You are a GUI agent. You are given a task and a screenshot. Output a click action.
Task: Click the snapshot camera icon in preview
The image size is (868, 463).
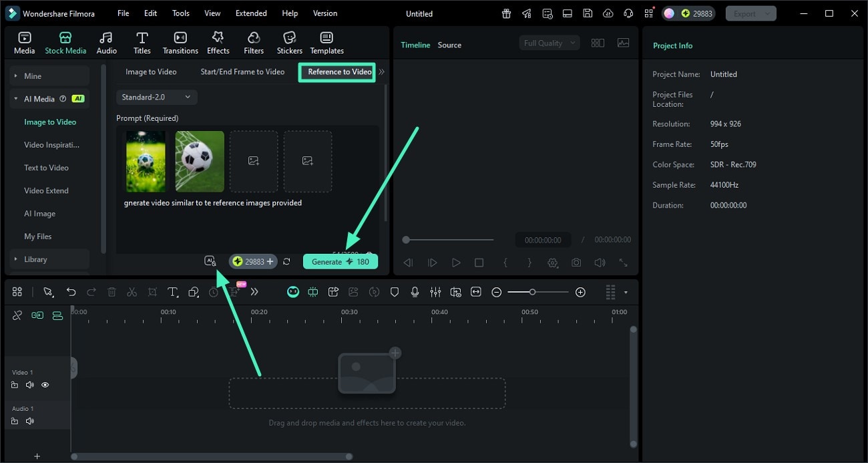[x=576, y=263]
